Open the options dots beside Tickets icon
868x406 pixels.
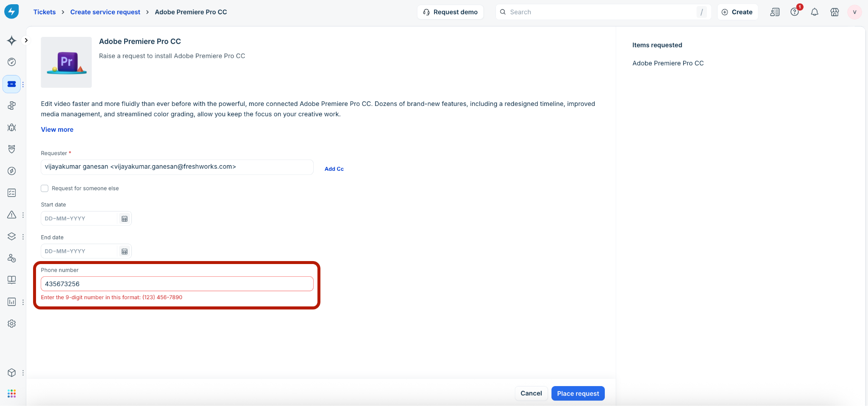click(x=23, y=84)
